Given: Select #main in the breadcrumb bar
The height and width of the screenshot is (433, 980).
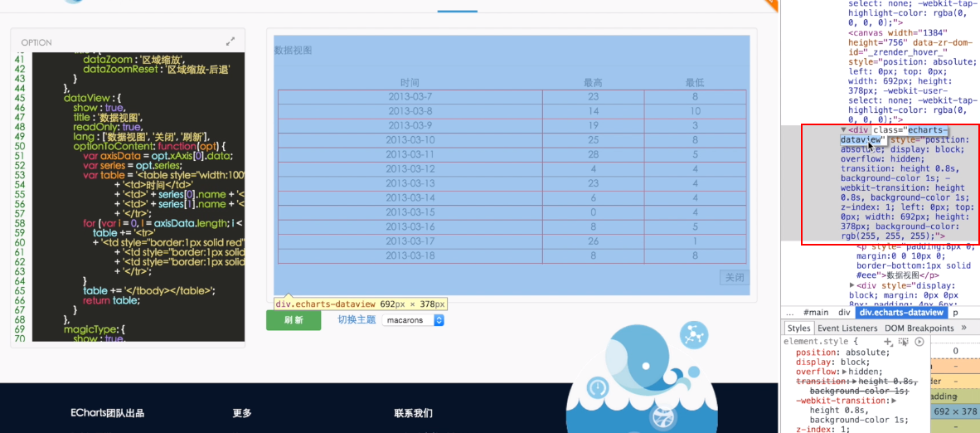Looking at the screenshot, I should [x=816, y=312].
